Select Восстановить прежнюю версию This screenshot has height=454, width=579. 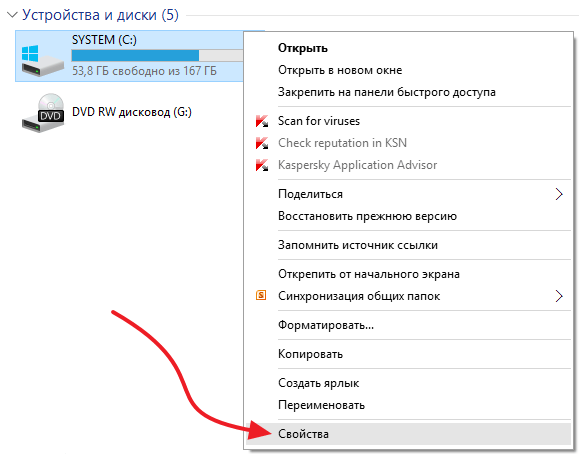(408, 216)
